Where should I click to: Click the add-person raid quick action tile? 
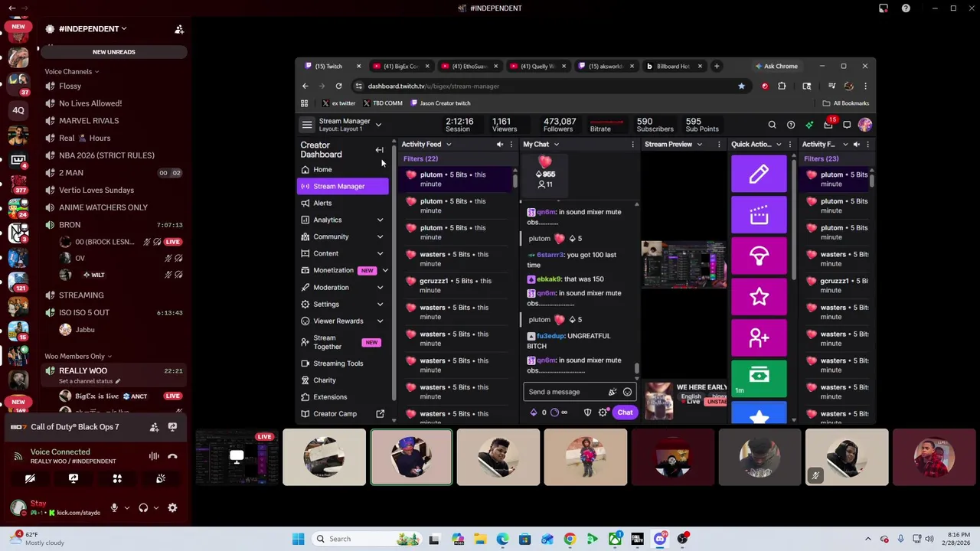pyautogui.click(x=759, y=338)
